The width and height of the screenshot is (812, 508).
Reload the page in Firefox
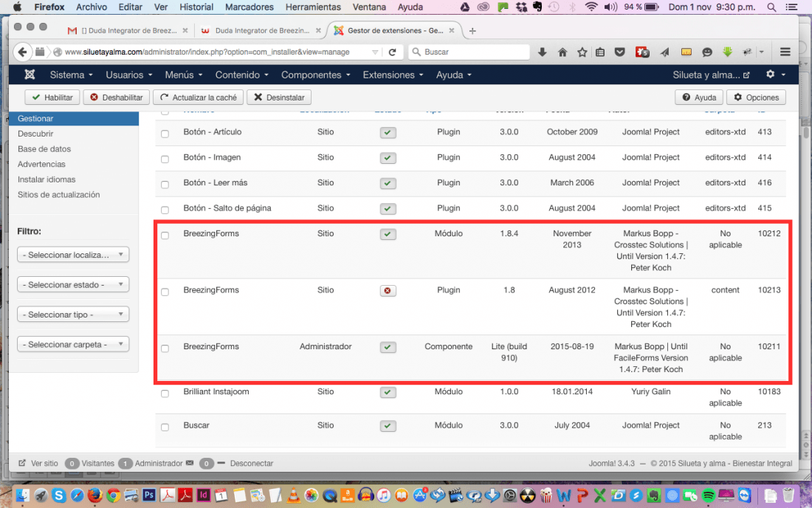click(393, 52)
